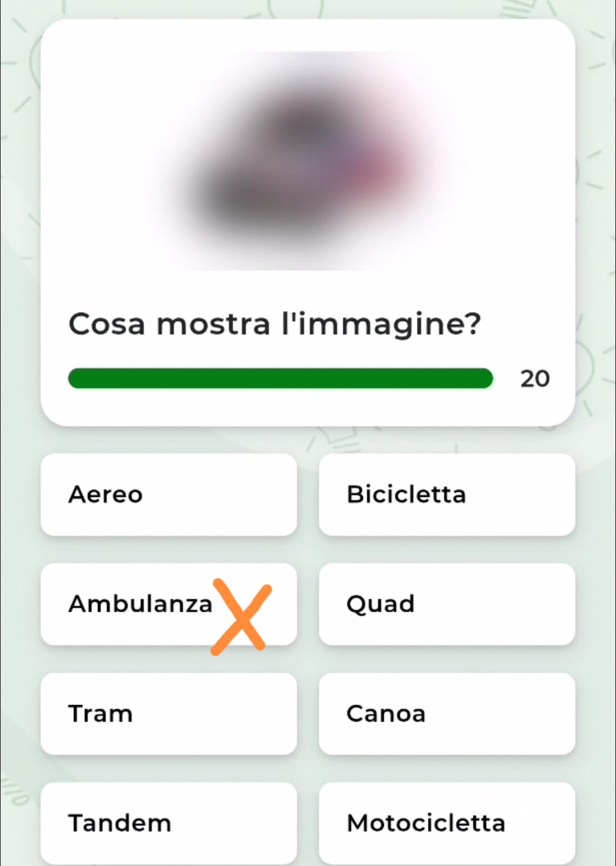The width and height of the screenshot is (616, 866).
Task: Click the timer number 20
Action: [x=534, y=379]
